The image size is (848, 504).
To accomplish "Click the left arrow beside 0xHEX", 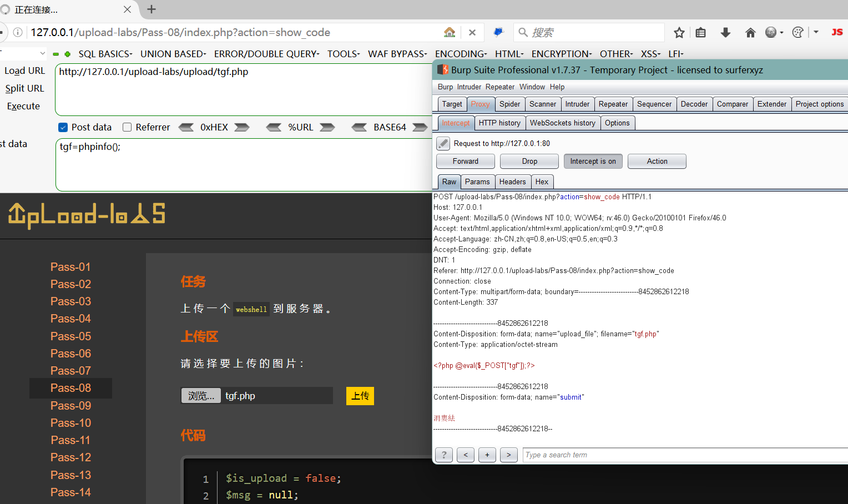I will pyautogui.click(x=186, y=127).
